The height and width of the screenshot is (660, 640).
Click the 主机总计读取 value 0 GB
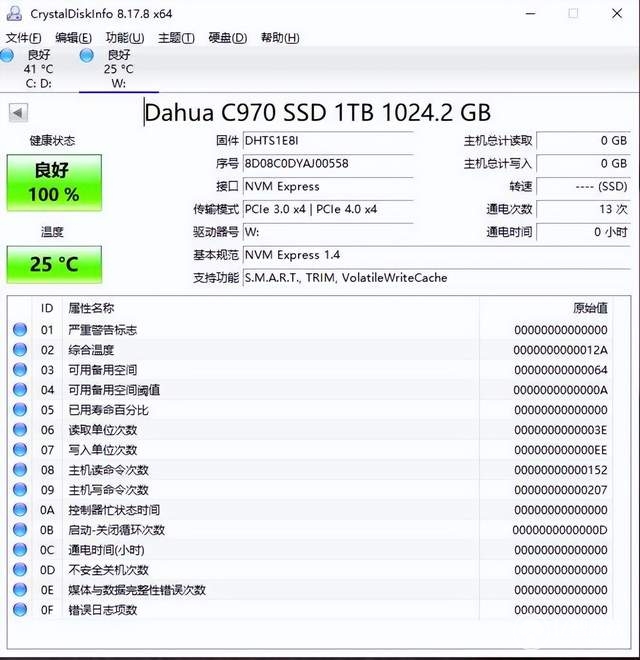[x=583, y=141]
